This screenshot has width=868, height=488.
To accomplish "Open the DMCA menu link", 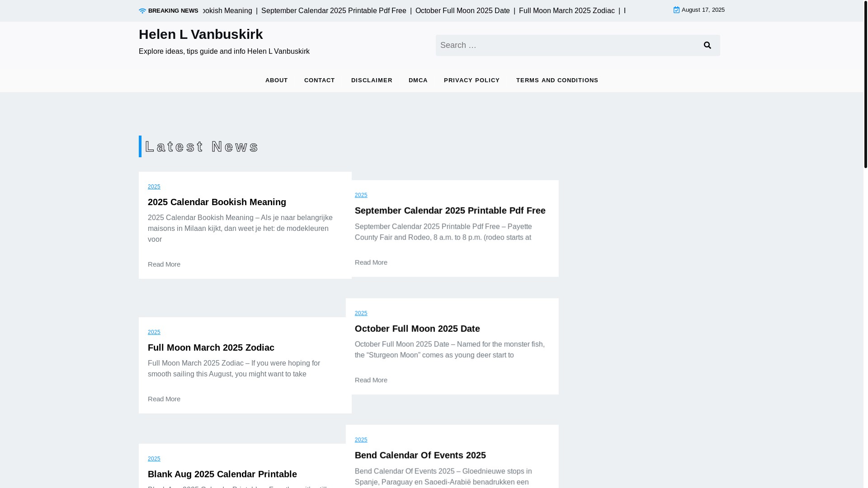I will [418, 80].
